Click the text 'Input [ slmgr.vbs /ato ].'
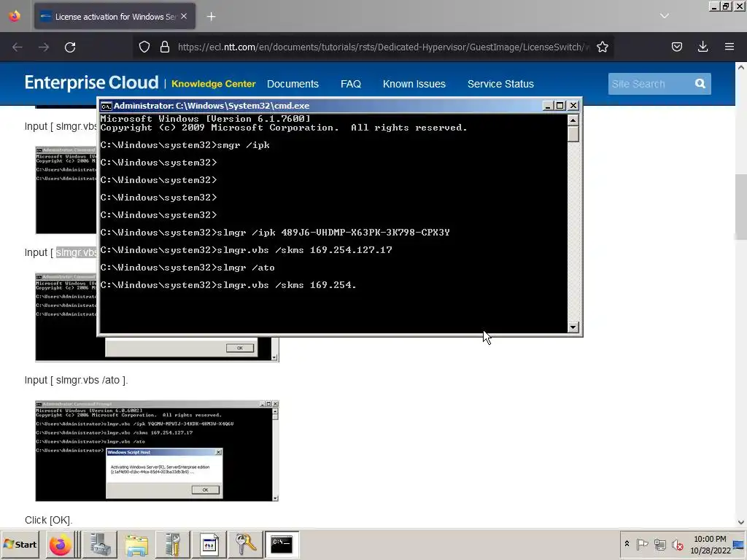The image size is (747, 560). (76, 380)
